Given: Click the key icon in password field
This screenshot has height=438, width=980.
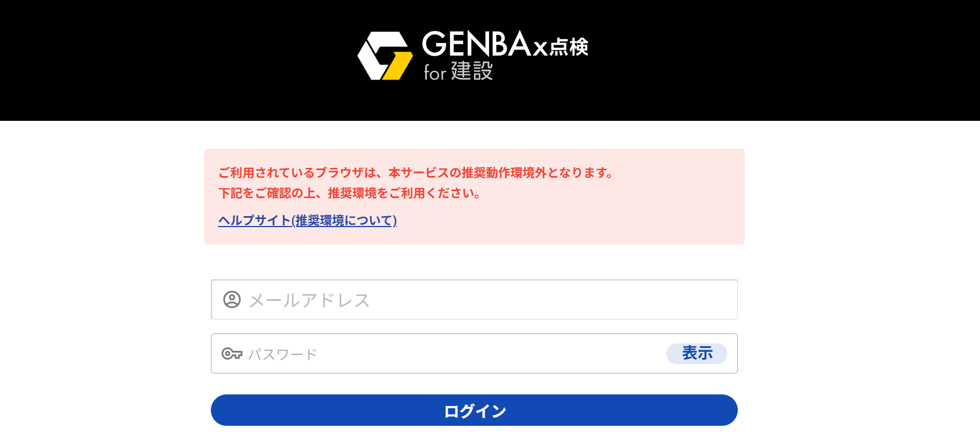Looking at the screenshot, I should pos(232,354).
